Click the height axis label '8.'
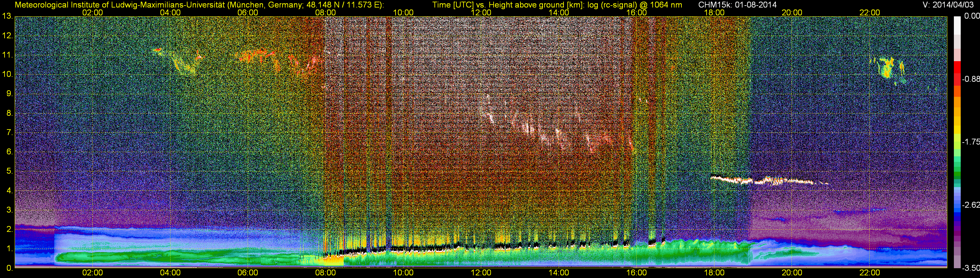The height and width of the screenshot is (278, 980). (x=10, y=113)
